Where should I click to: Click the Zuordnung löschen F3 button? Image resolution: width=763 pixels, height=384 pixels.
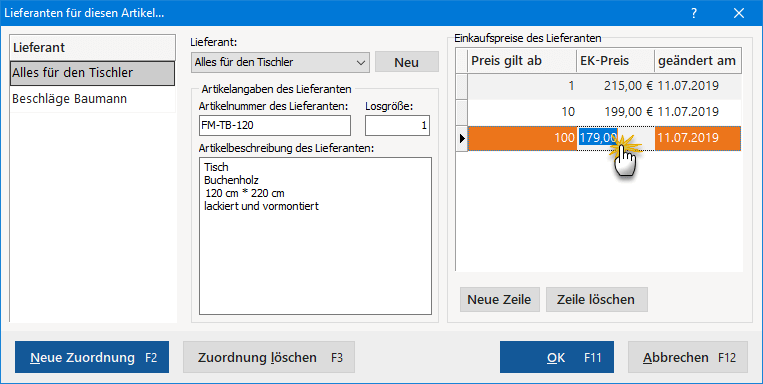(x=269, y=357)
